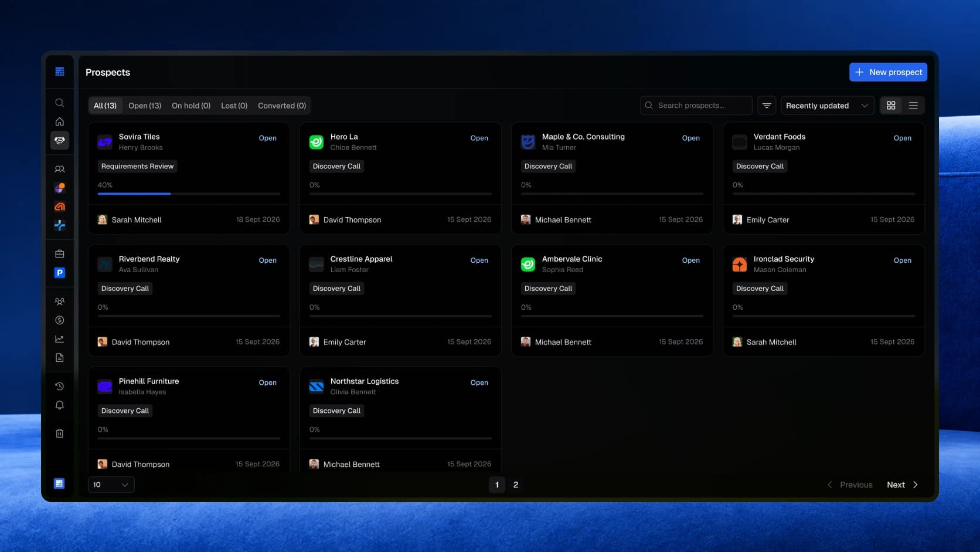Open the analytics line chart icon

pyautogui.click(x=59, y=339)
